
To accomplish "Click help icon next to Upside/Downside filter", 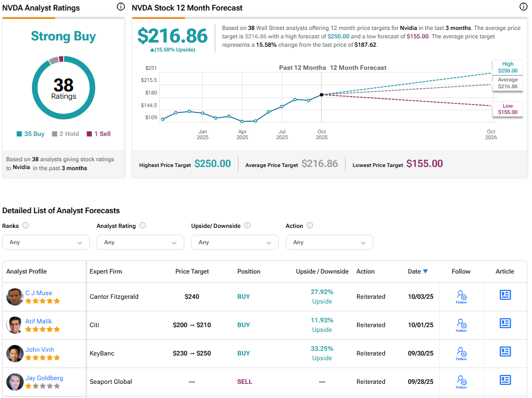I will 247,226.
